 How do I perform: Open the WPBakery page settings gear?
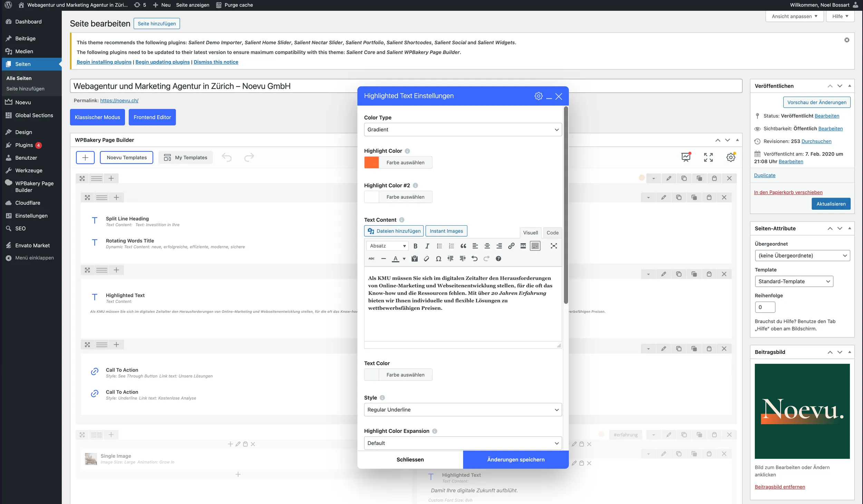tap(731, 157)
